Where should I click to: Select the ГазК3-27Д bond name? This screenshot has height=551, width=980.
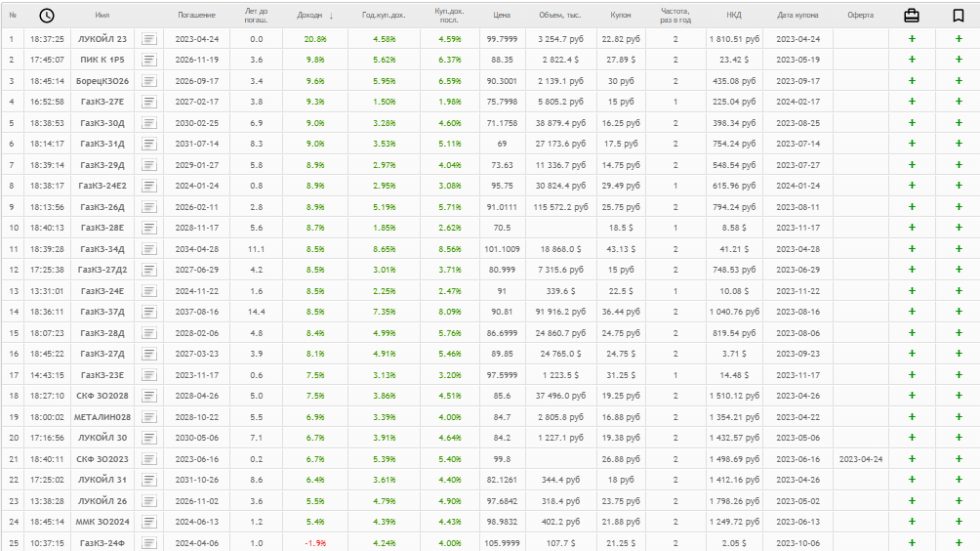102,354
